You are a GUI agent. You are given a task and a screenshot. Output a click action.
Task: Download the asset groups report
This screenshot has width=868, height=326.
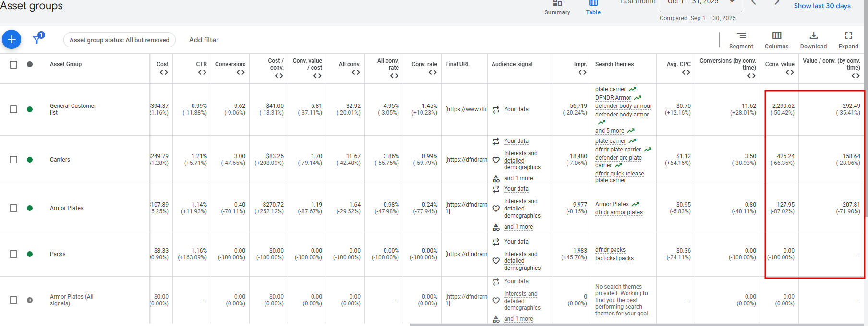(x=813, y=39)
